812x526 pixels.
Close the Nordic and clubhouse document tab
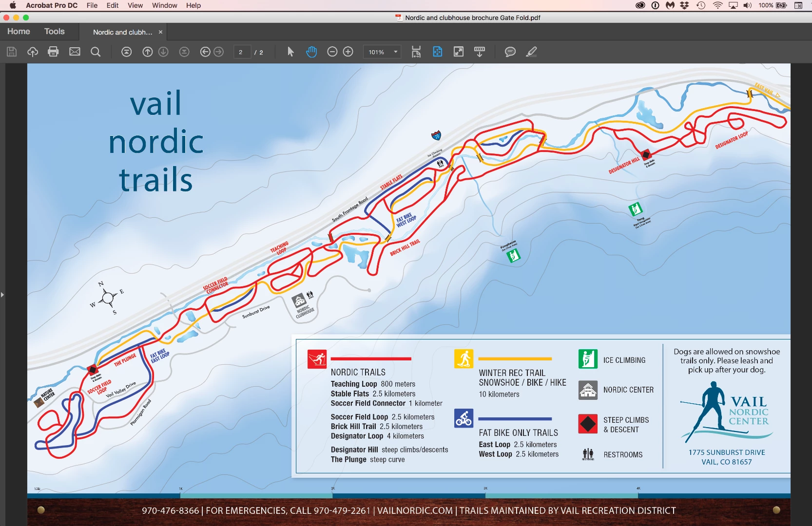tap(160, 32)
